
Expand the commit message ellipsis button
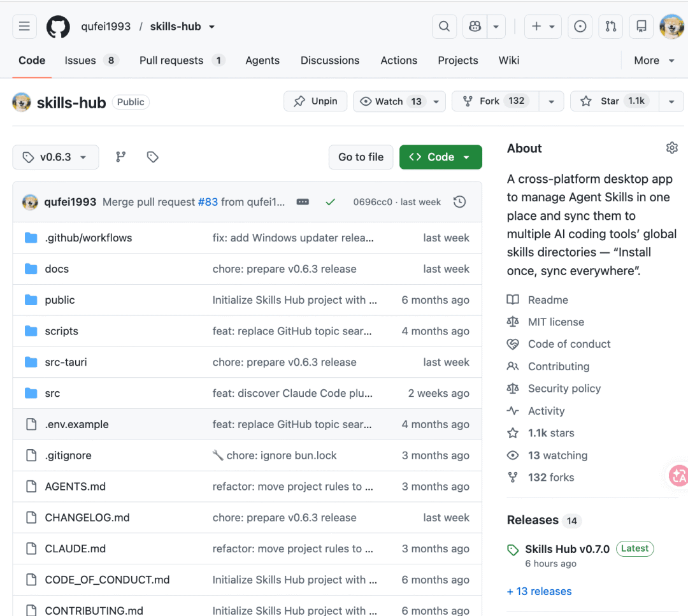[x=303, y=202]
